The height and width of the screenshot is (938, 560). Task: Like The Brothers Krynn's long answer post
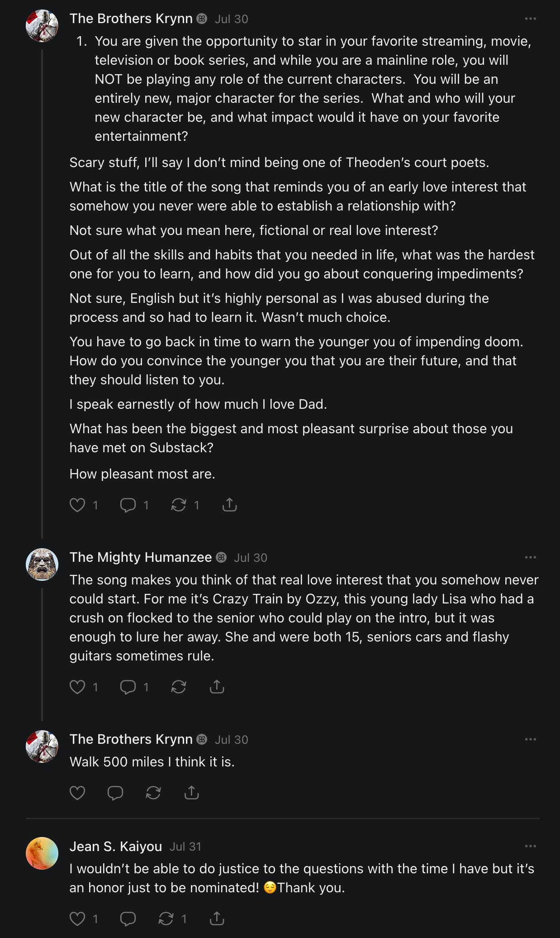click(x=77, y=505)
